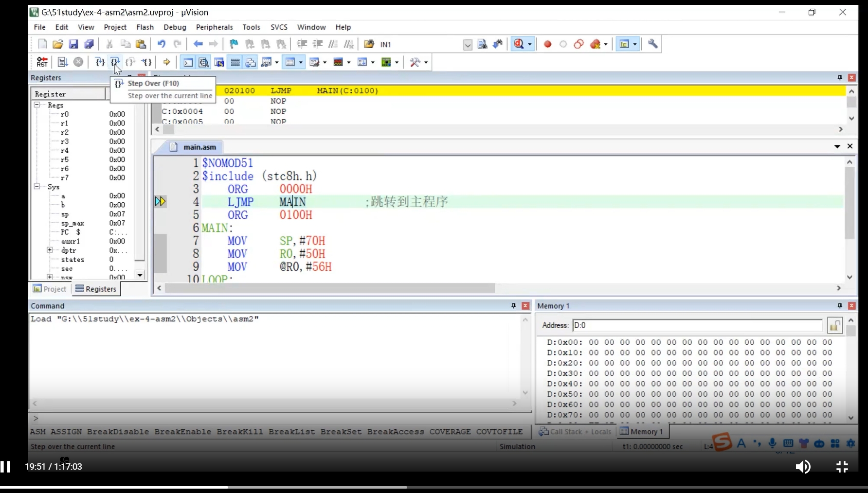Toggle the Disassembly window icon
The height and width of the screenshot is (493, 868).
click(204, 62)
